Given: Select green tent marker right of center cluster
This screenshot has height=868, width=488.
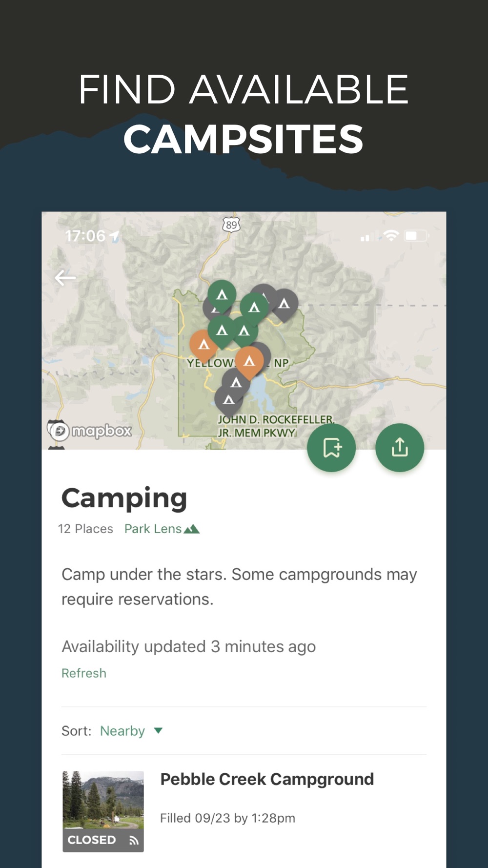Looking at the screenshot, I should coord(254,309).
